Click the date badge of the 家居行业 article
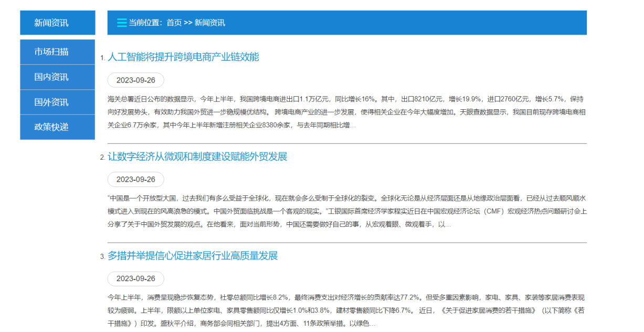 point(135,278)
